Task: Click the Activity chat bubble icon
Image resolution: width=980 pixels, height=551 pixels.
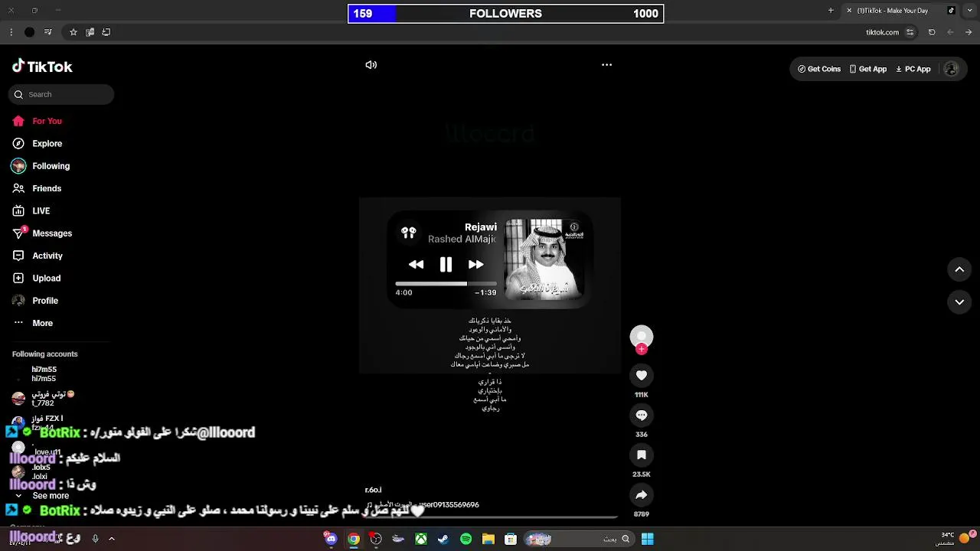Action: tap(18, 256)
